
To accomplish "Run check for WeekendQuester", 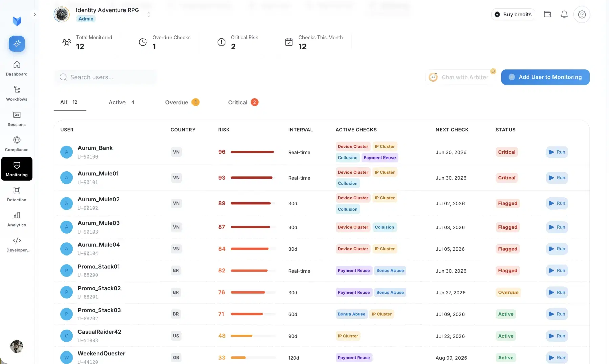I will (x=557, y=358).
